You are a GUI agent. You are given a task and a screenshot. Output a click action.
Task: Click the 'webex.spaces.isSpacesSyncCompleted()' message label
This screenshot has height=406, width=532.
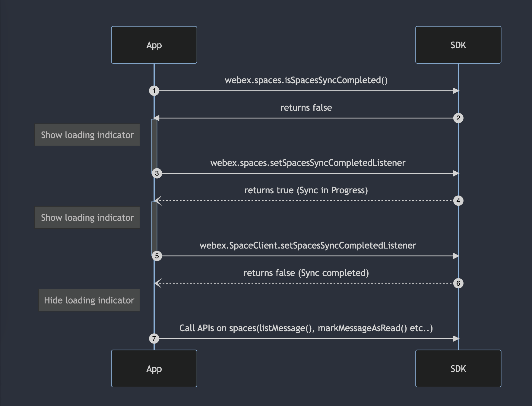coord(306,80)
